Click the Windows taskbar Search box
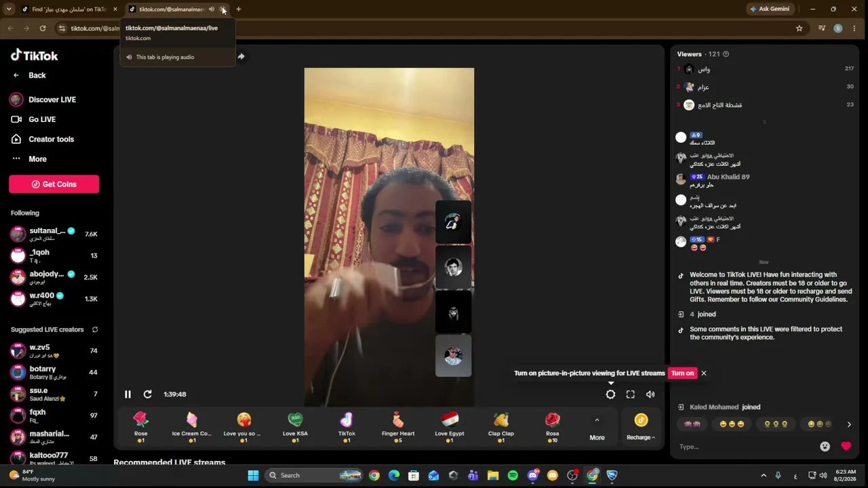The width and height of the screenshot is (868, 488). (x=313, y=475)
